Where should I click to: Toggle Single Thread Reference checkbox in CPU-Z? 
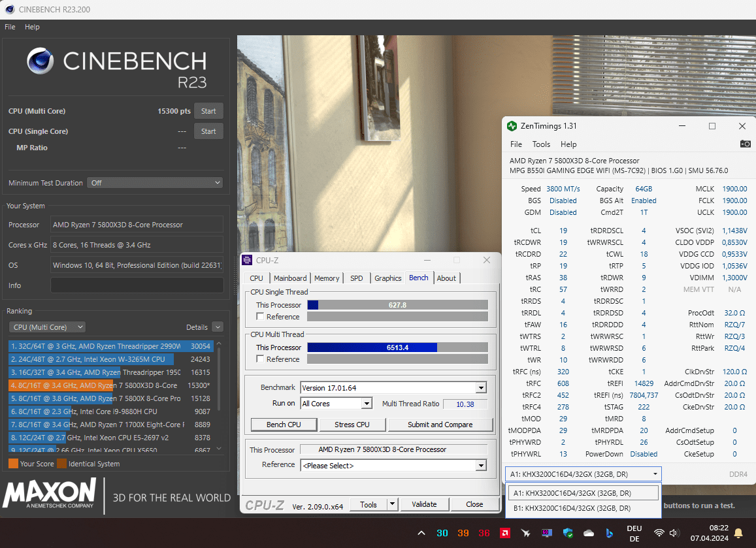pos(260,317)
